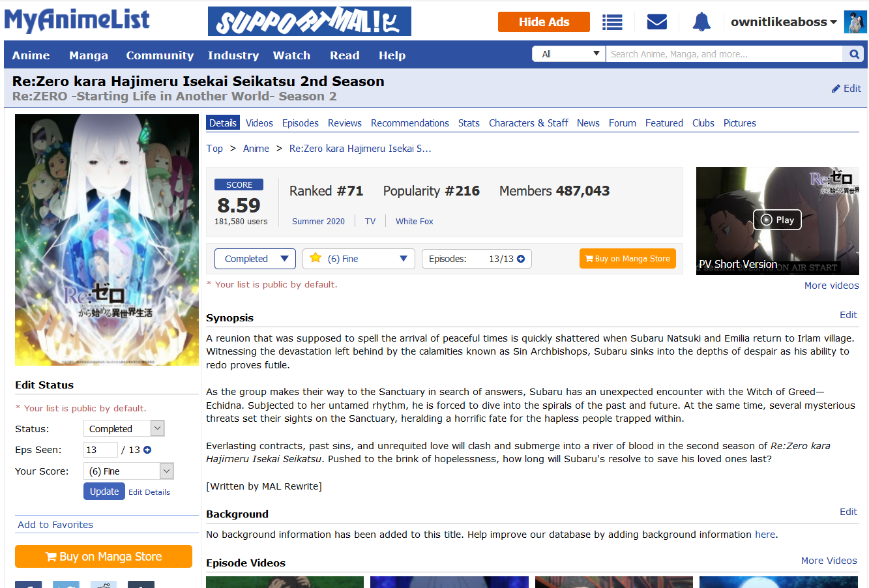Open the Characters & Staff tab
869x588 pixels.
click(529, 123)
